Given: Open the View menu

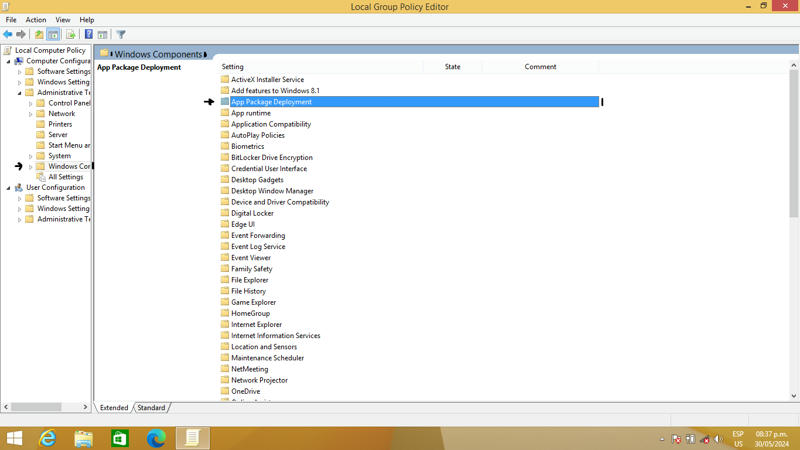Looking at the screenshot, I should [x=63, y=19].
